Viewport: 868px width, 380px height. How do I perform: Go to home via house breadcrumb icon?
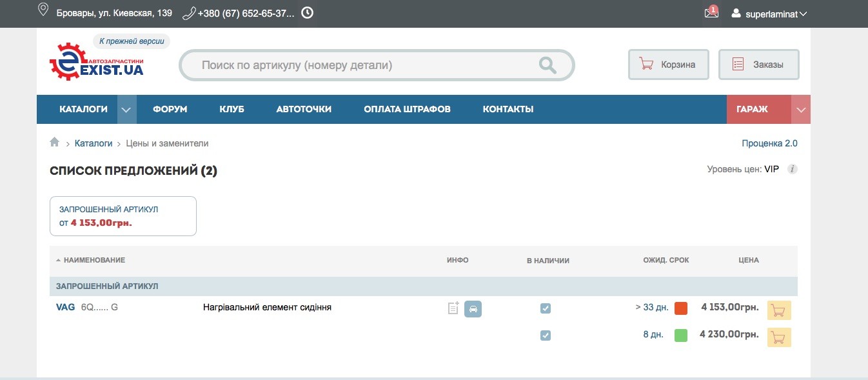[55, 143]
